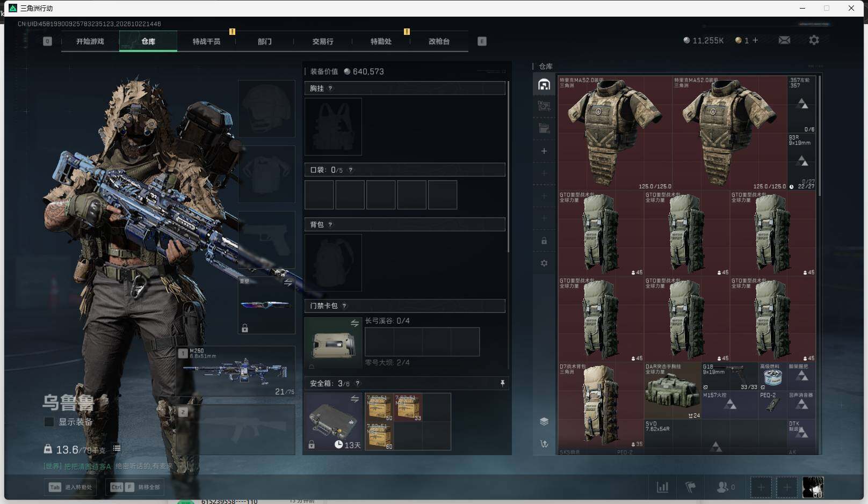Open the friends list icon
This screenshot has height=504, width=868.
[x=725, y=487]
